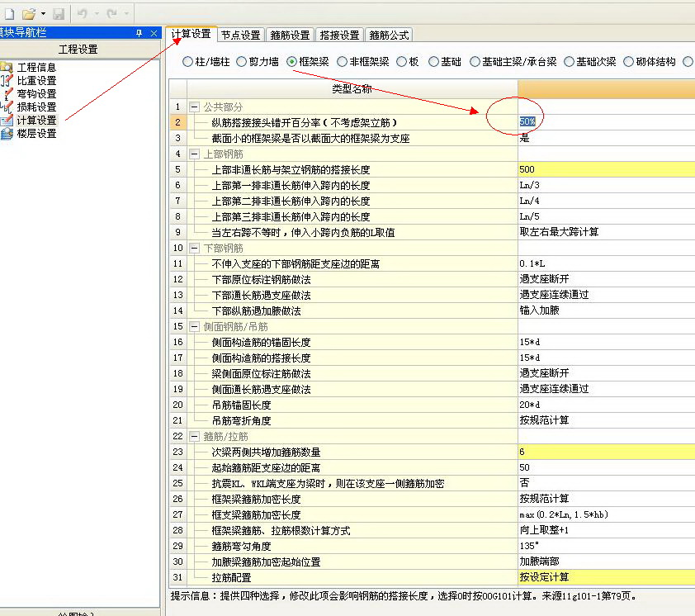
Task: Click the max(0.2*Ln,1.5*hb) value cell
Action: pos(606,514)
